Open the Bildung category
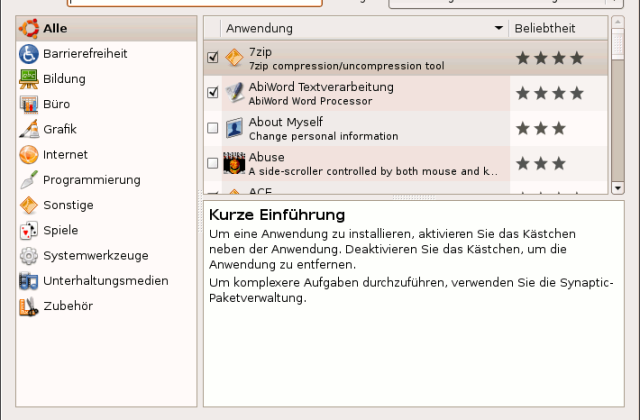640x420 pixels. pyautogui.click(x=106, y=79)
